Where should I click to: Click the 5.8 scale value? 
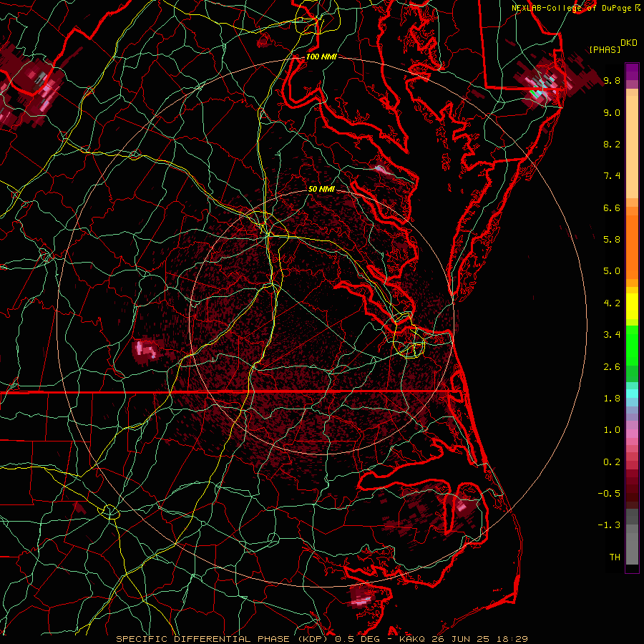[x=612, y=240]
